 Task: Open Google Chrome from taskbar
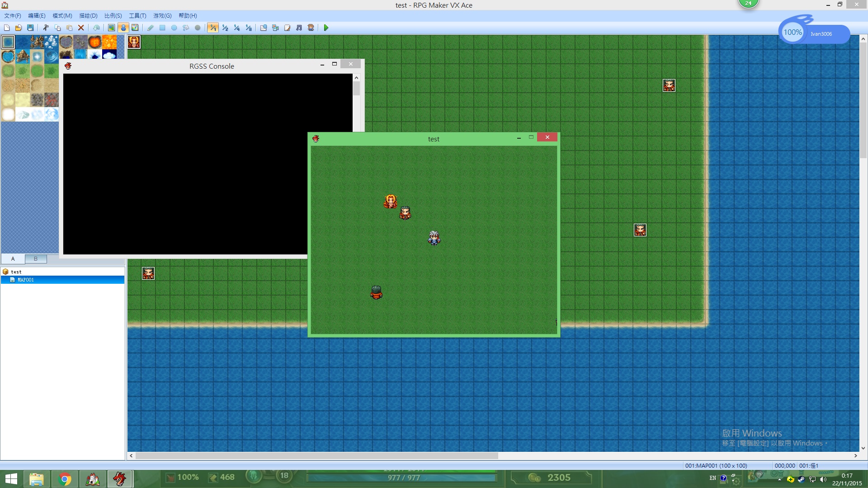(65, 479)
